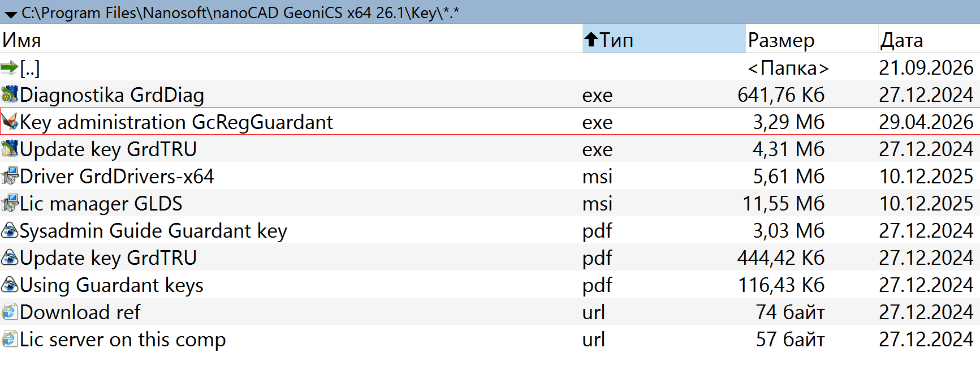Sort files by the Размер column header

(812, 40)
